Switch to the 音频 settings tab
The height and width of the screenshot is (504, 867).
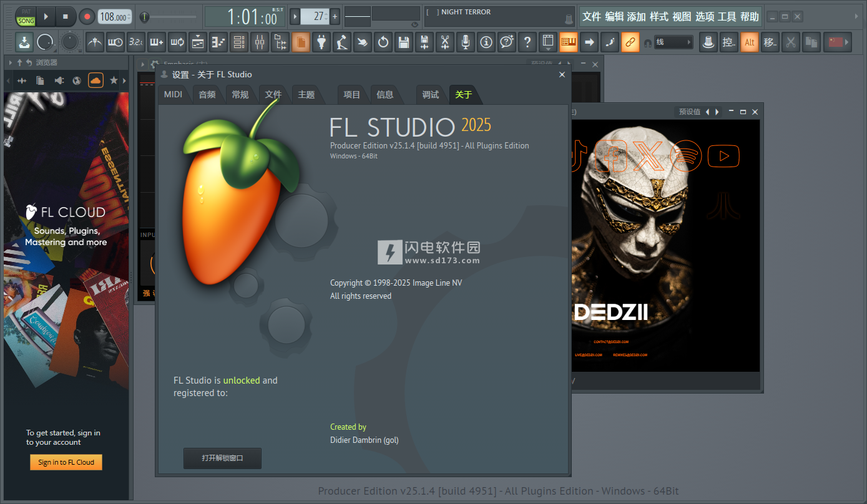[207, 94]
